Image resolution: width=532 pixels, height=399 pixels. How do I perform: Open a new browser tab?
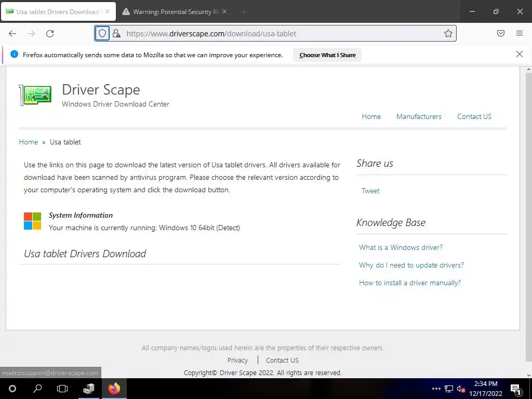coord(244,12)
